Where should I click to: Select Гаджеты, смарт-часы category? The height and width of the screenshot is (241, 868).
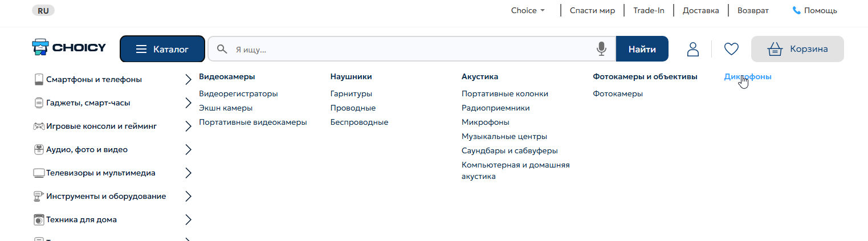coord(88,103)
